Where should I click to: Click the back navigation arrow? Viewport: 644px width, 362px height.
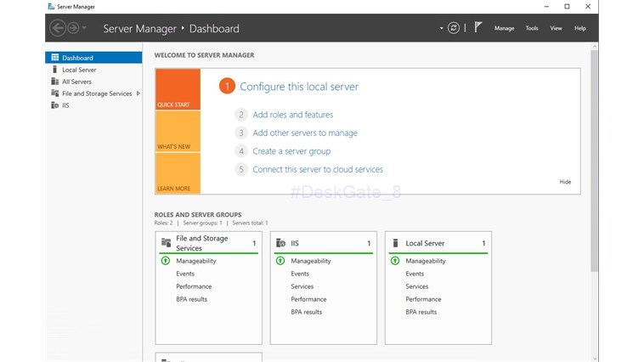tap(58, 28)
